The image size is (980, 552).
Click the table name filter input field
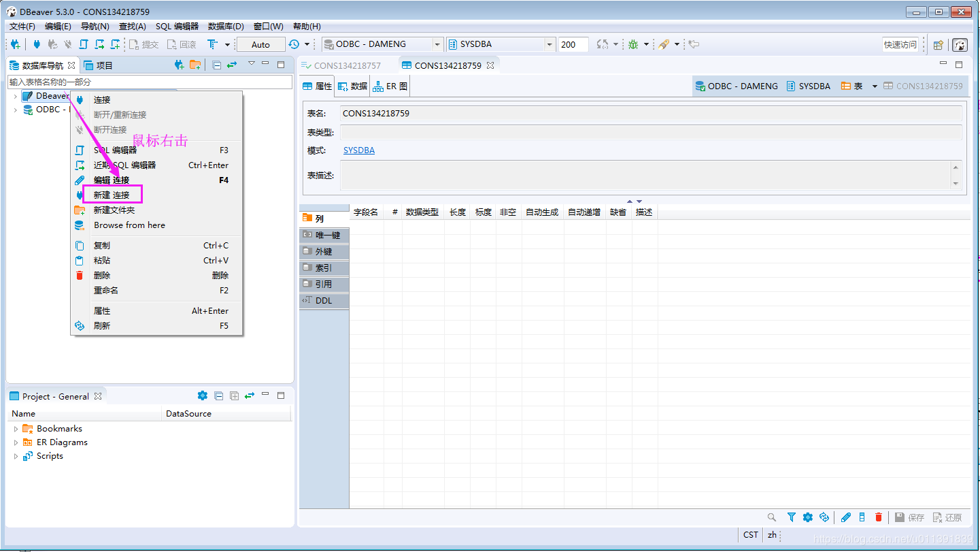pos(150,82)
